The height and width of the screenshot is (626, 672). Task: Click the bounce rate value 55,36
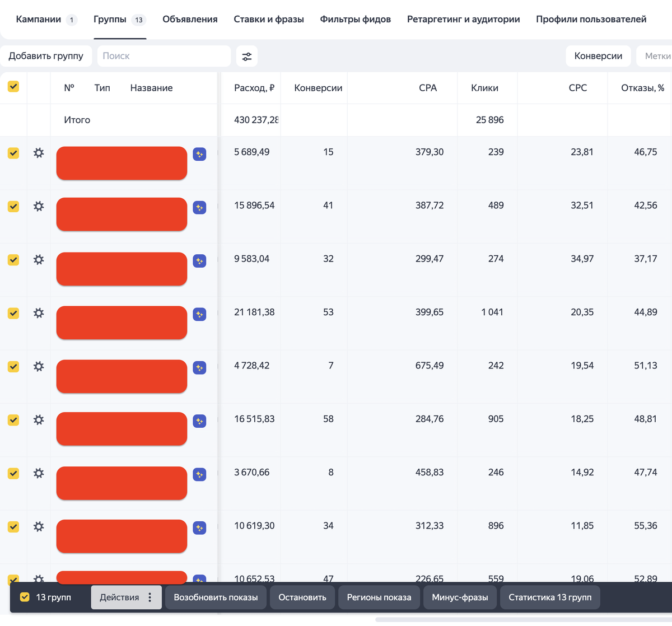[646, 526]
